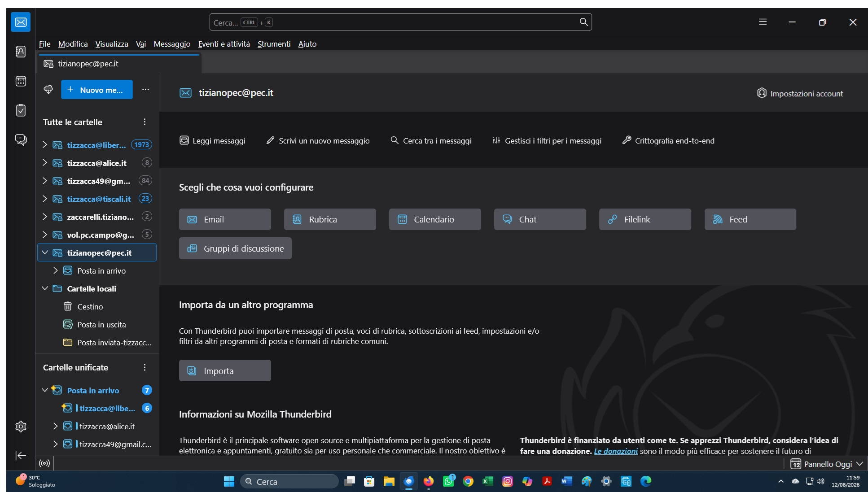Open the Tasks space icon in sidebar
Viewport: 868px width, 492px height.
[21, 110]
